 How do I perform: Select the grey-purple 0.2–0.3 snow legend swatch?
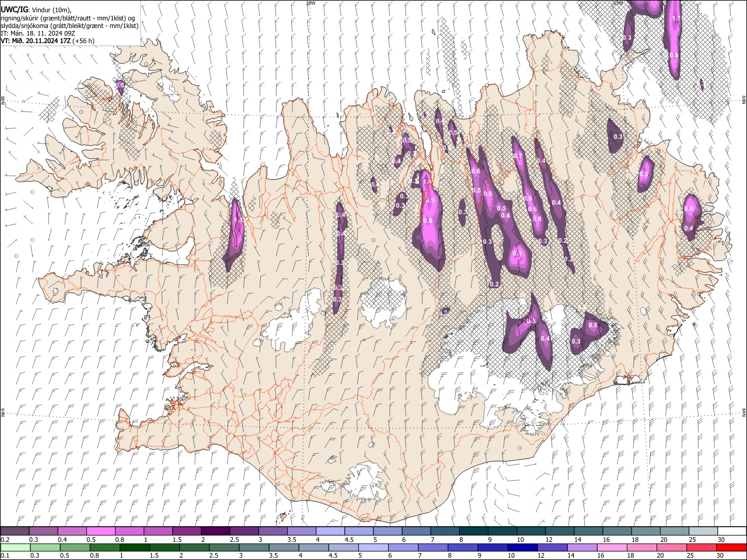tap(15, 531)
